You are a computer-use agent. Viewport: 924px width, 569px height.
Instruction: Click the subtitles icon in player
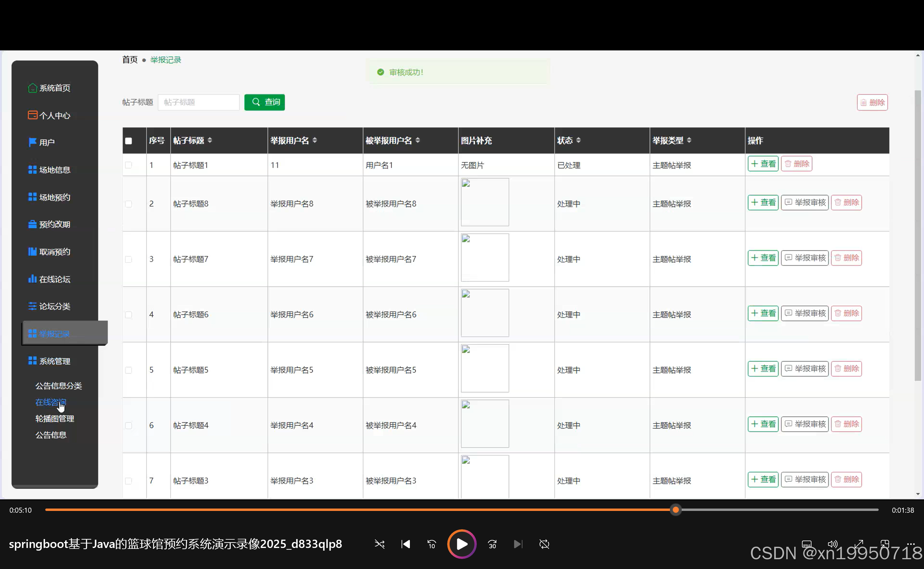click(806, 544)
